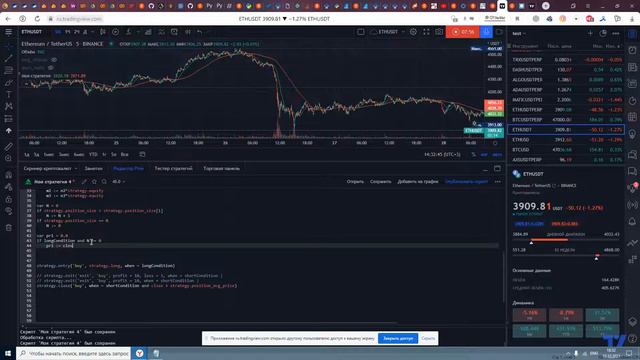Viewport: 640px width, 360px height.
Task: Select the patterns tool in the drawing toolbar
Action: pyautogui.click(x=9, y=106)
